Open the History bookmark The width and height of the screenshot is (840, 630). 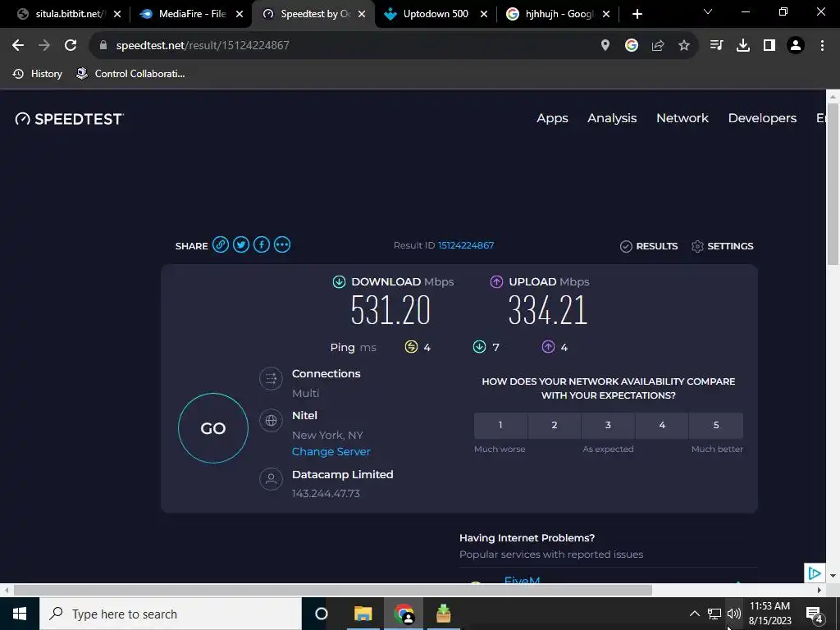pyautogui.click(x=38, y=74)
